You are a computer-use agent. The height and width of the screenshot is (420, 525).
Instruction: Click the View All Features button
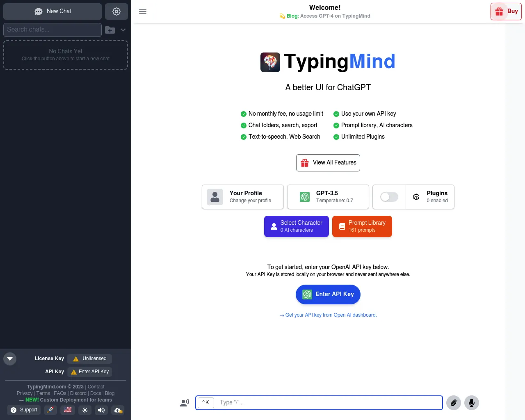[x=328, y=163]
